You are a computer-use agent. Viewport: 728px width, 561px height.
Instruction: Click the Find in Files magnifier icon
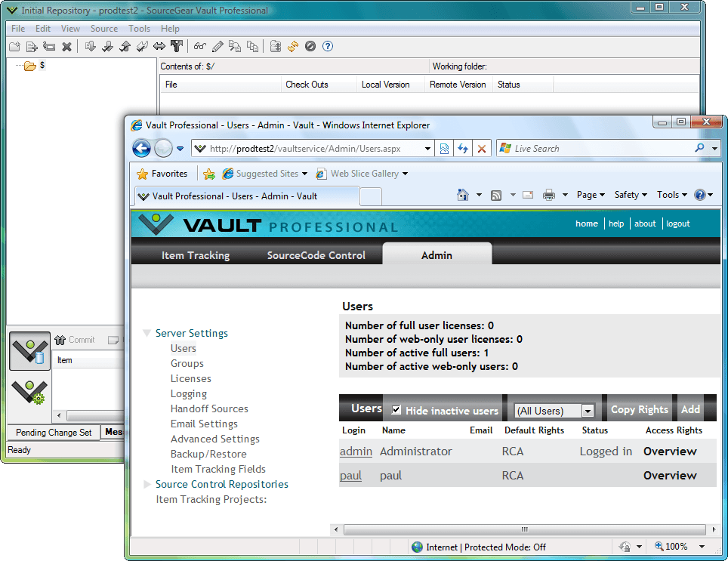tap(235, 46)
